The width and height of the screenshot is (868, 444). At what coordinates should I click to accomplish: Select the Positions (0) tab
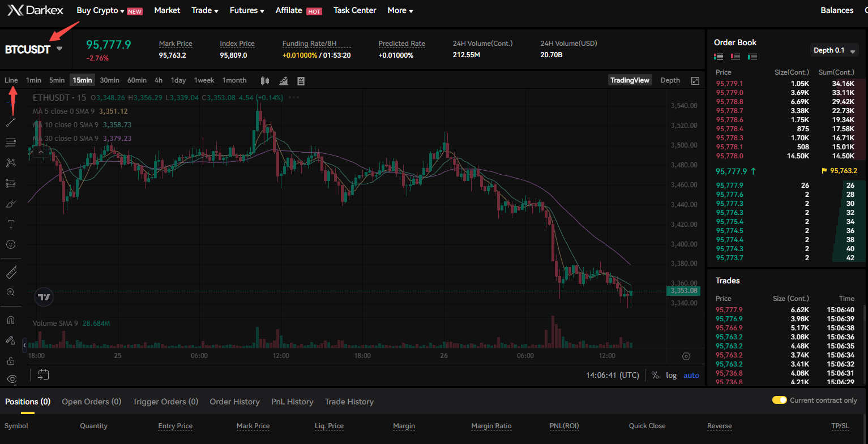tap(28, 402)
